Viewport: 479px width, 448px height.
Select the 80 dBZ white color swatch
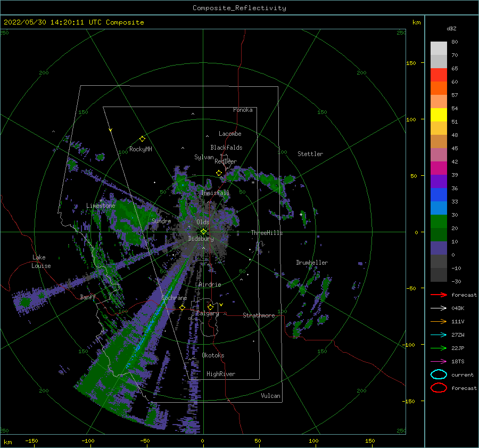point(439,48)
